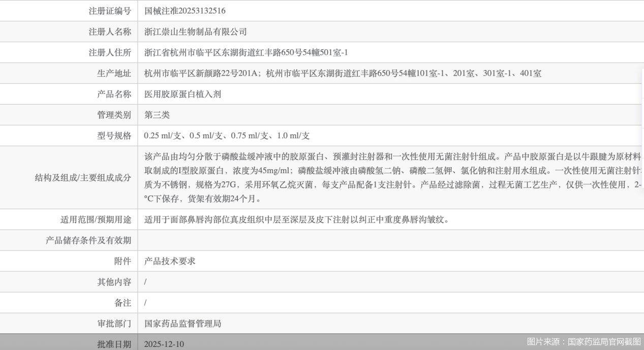
Task: Select the 备注 row label
Action: point(123,302)
